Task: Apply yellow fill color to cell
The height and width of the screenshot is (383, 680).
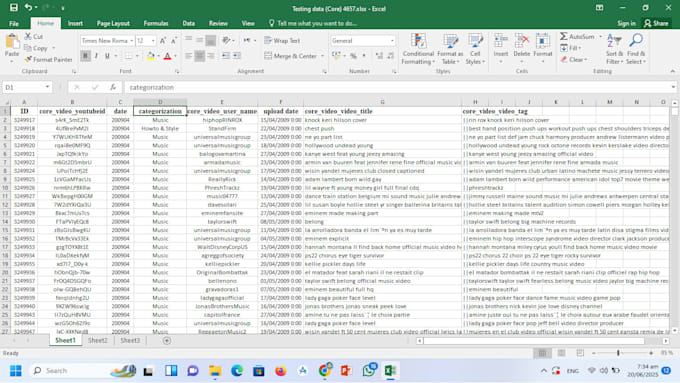Action: click(x=150, y=56)
